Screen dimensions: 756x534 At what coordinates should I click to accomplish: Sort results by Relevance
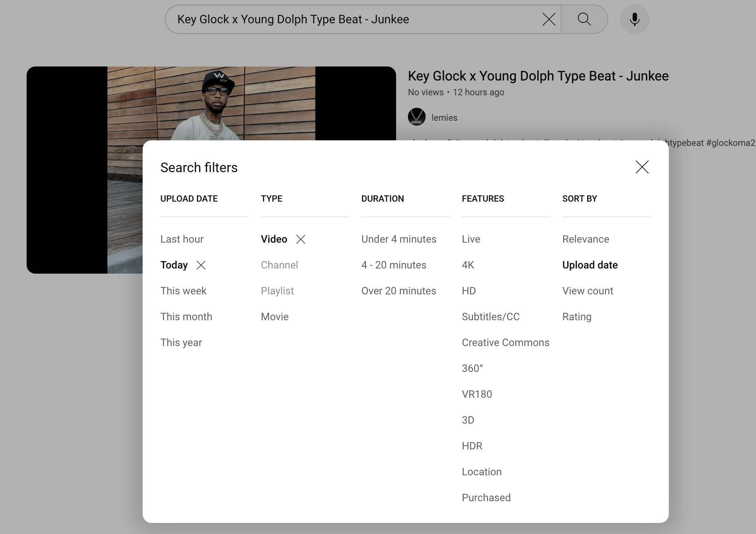[585, 239]
